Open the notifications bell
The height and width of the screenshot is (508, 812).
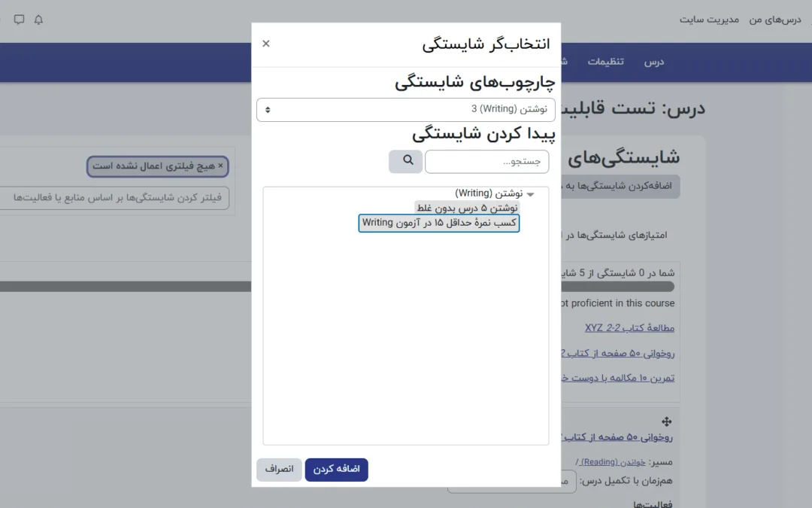point(39,20)
